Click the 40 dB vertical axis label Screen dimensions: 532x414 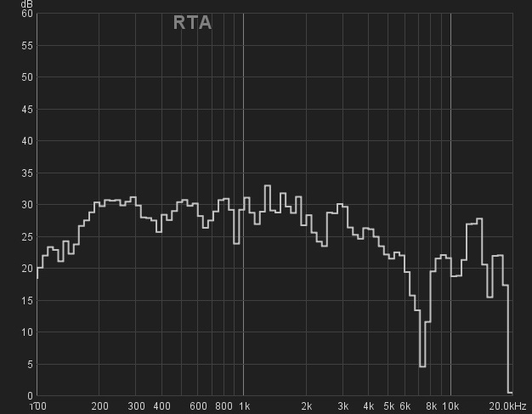tap(27, 141)
